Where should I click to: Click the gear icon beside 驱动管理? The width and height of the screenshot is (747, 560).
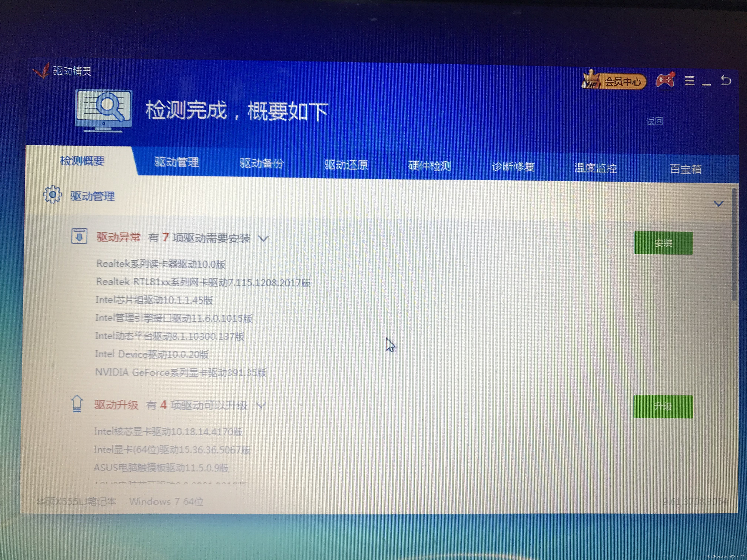52,194
